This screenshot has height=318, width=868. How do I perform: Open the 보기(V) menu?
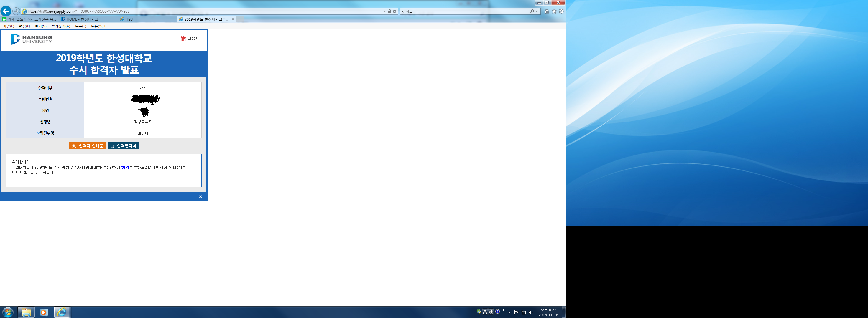pos(40,26)
